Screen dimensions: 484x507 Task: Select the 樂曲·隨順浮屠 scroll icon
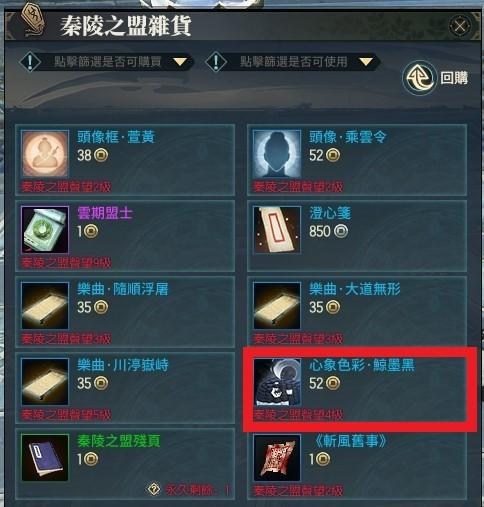point(45,306)
